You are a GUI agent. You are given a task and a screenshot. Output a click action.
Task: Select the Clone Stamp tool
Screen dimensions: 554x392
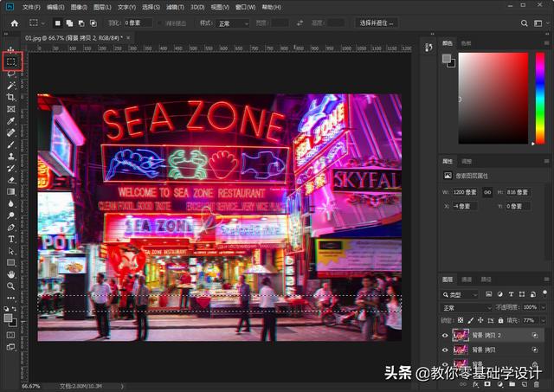point(11,156)
